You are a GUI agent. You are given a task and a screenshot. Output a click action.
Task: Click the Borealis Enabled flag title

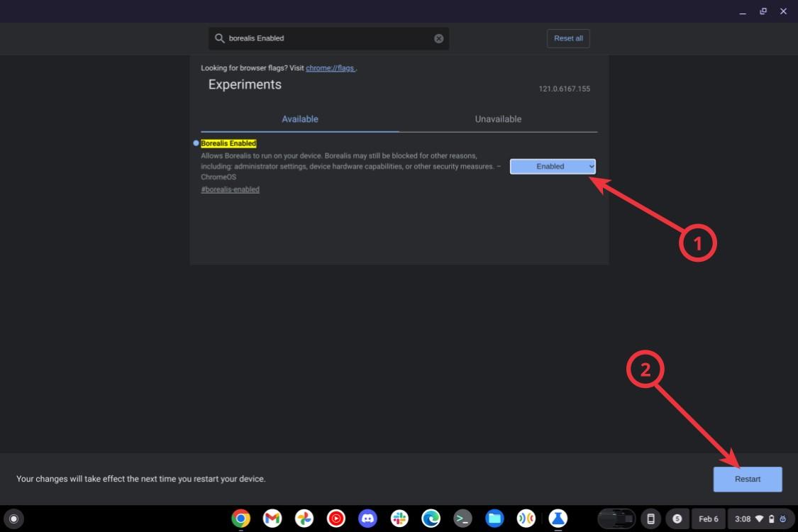(228, 143)
